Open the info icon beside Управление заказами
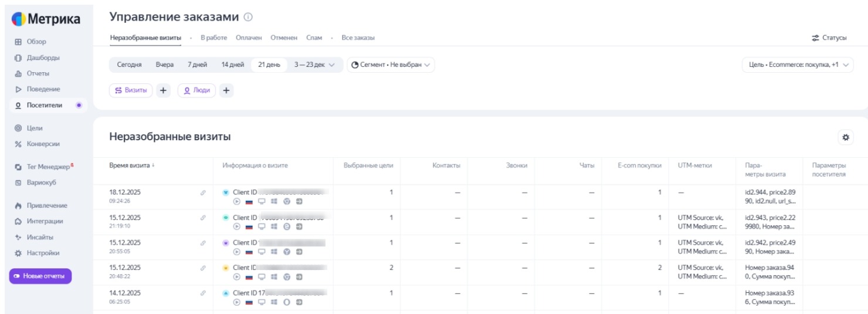Image resolution: width=868 pixels, height=314 pixels. coord(248,18)
